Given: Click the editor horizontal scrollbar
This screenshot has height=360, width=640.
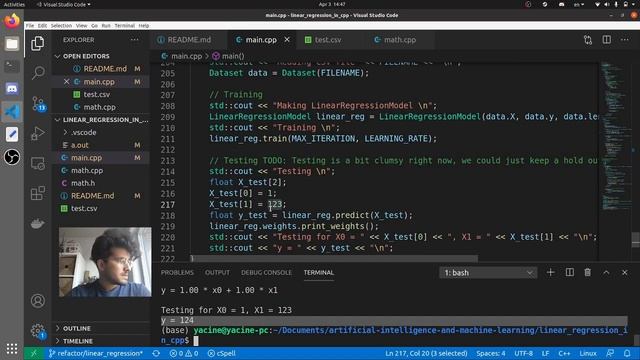Looking at the screenshot, I should tap(334, 259).
